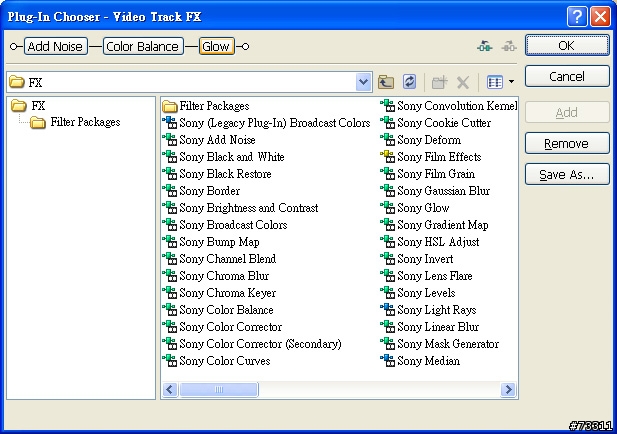Click the move plug-in right icon
Viewport: 617px width, 434px height.
click(x=509, y=46)
